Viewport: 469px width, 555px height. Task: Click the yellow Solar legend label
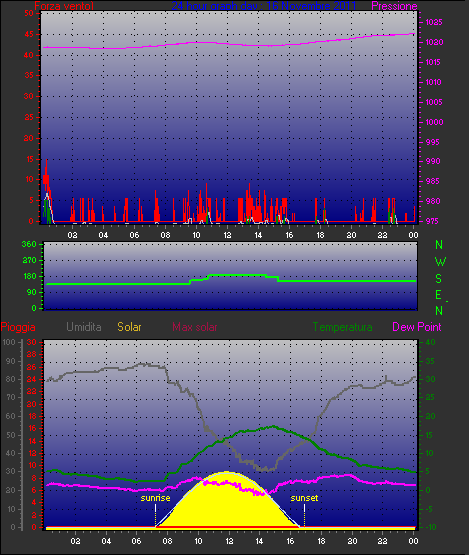pyautogui.click(x=129, y=327)
